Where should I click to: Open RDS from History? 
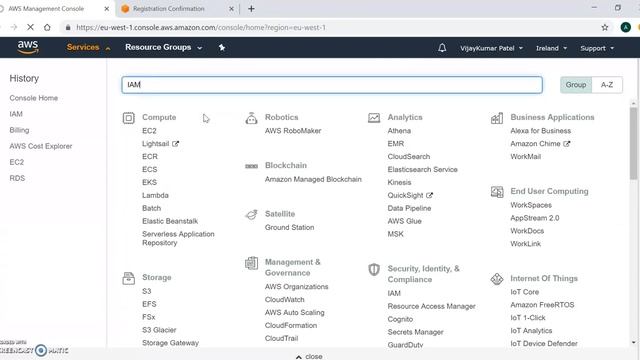point(17,178)
